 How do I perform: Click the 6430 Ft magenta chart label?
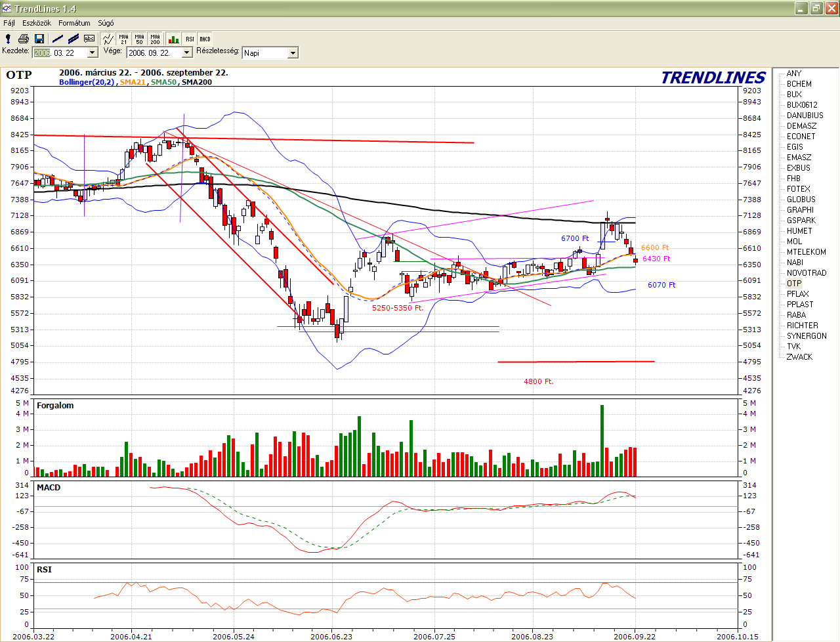pyautogui.click(x=656, y=259)
